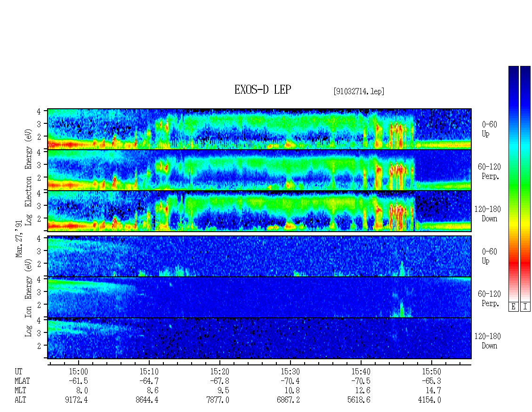Image resolution: width=532 pixels, height=412 pixels.
Task: Click the "MLT" row label
Action: [x=20, y=391]
